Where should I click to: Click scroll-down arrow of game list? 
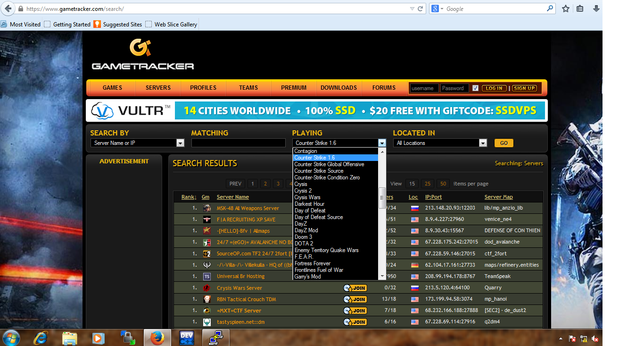tap(382, 276)
